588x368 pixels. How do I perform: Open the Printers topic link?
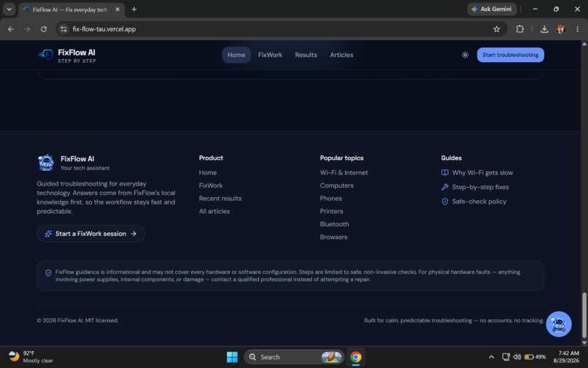coord(331,212)
